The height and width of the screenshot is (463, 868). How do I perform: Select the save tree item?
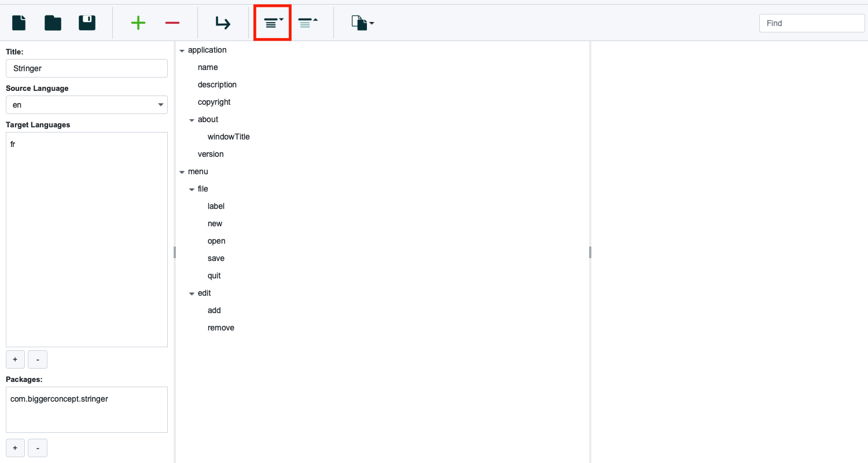[x=216, y=258]
